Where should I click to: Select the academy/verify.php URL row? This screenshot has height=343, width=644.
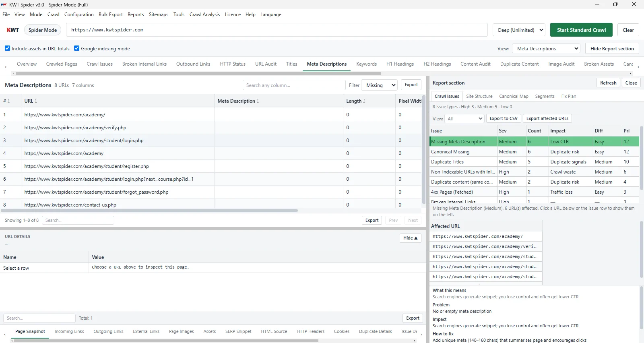[x=211, y=128]
